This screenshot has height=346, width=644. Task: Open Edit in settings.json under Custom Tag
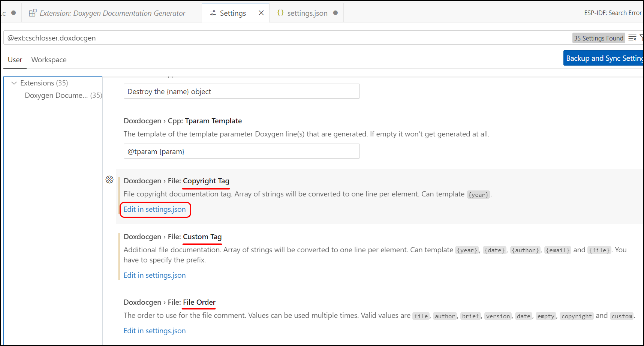[154, 275]
